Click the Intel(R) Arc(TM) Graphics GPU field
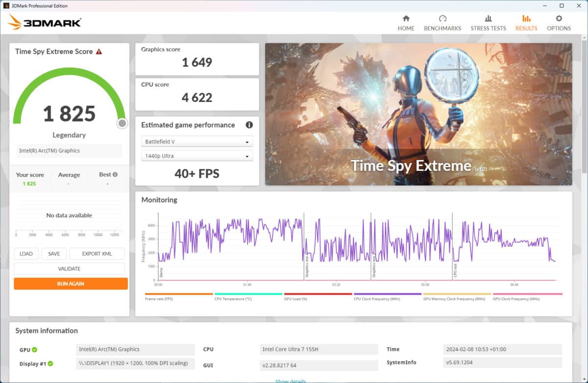 click(x=136, y=349)
